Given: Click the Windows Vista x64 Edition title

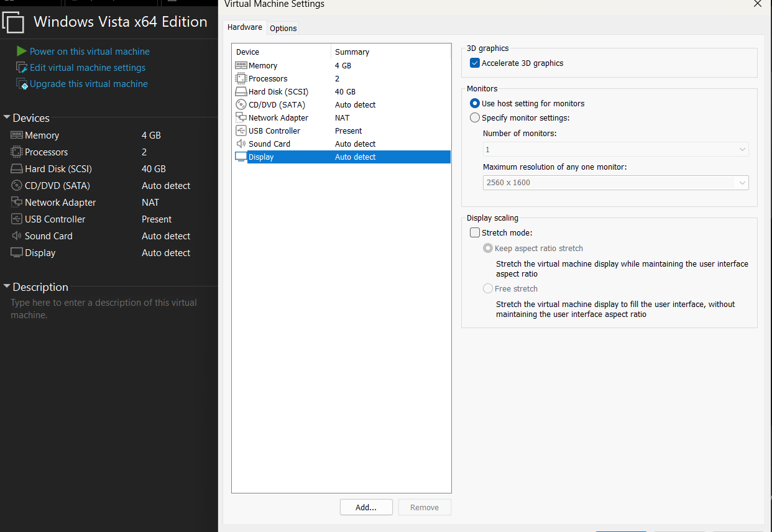Looking at the screenshot, I should tap(121, 22).
